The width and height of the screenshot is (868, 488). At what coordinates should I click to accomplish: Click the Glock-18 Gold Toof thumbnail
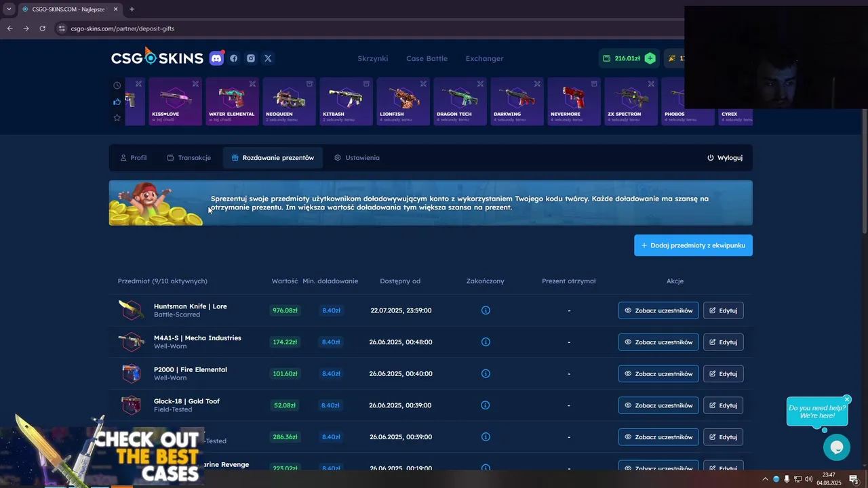[131, 405]
